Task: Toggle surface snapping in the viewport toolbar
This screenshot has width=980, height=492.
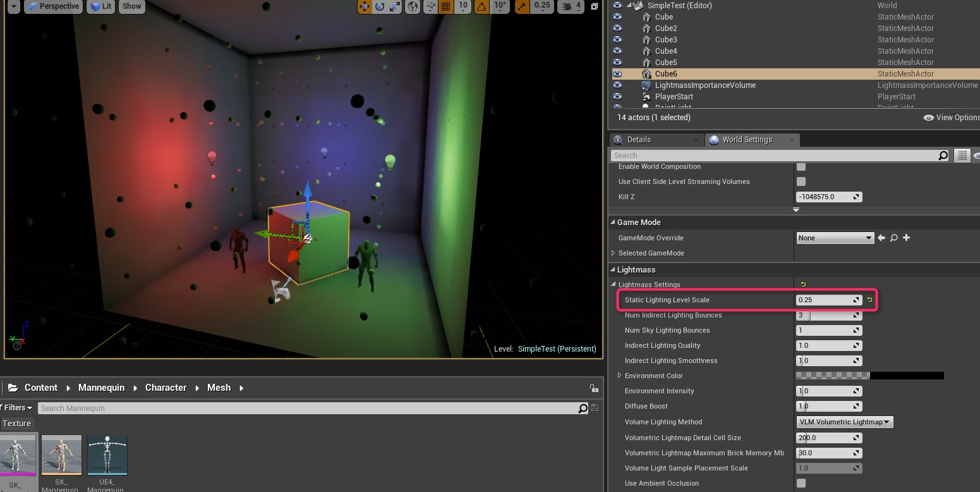Action: [x=430, y=6]
